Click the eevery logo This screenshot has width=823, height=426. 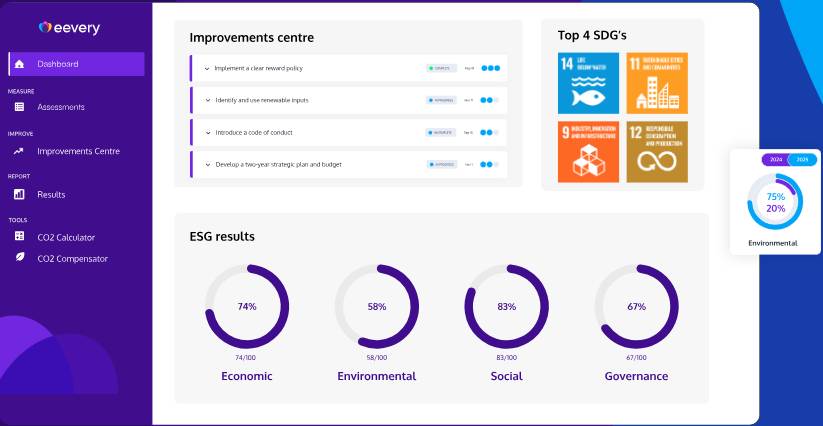tap(69, 28)
